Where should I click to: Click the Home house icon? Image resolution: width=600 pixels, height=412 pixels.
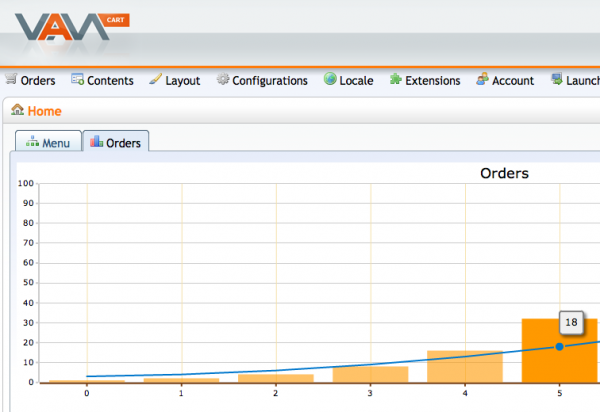point(18,110)
